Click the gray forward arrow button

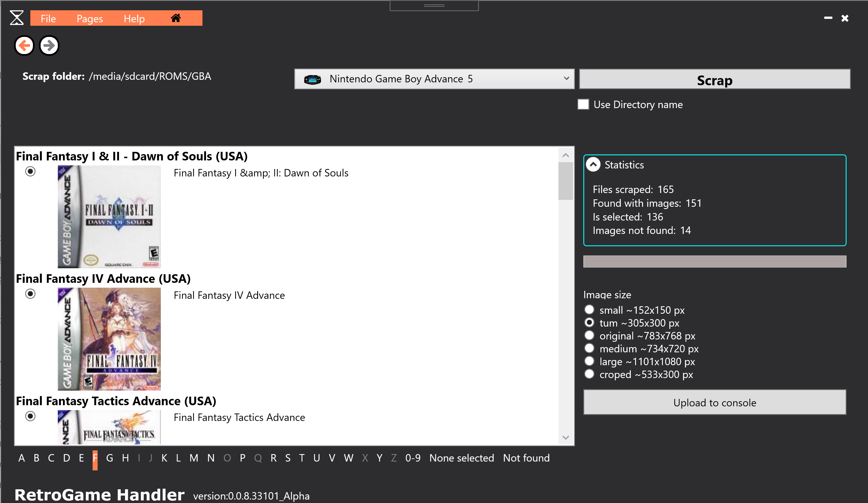(x=49, y=45)
